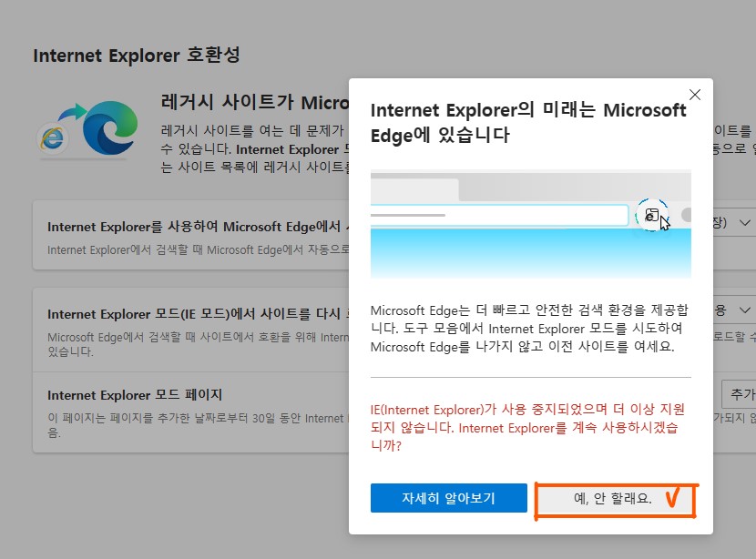The width and height of the screenshot is (756, 559).
Task: Click '이 페이지는 페이지를 추가한 날짜로부터 30일' description
Action: [x=199, y=425]
